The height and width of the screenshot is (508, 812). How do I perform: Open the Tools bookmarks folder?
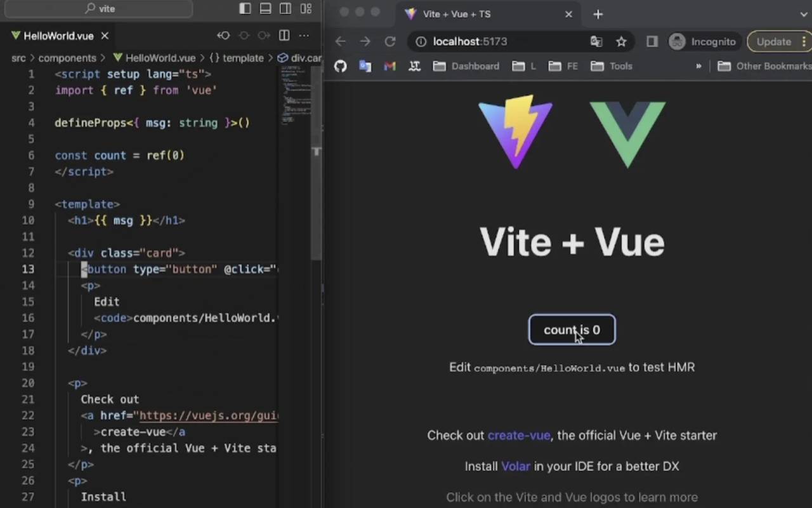click(612, 66)
